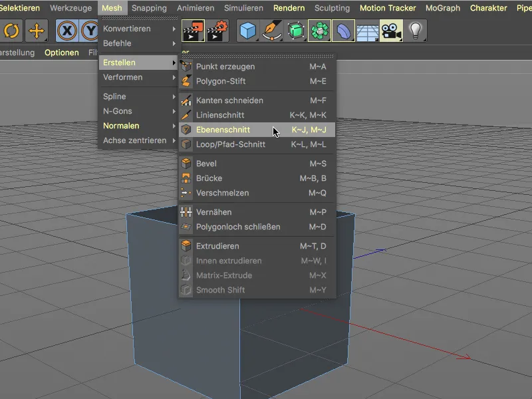
Task: Open the Snapping menu
Action: (149, 8)
